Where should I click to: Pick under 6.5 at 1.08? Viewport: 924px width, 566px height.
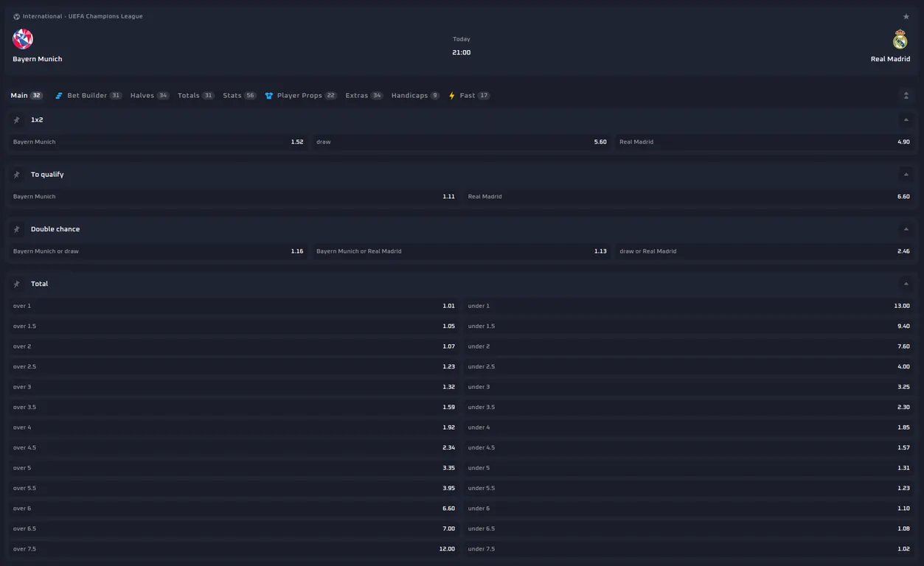coord(689,529)
